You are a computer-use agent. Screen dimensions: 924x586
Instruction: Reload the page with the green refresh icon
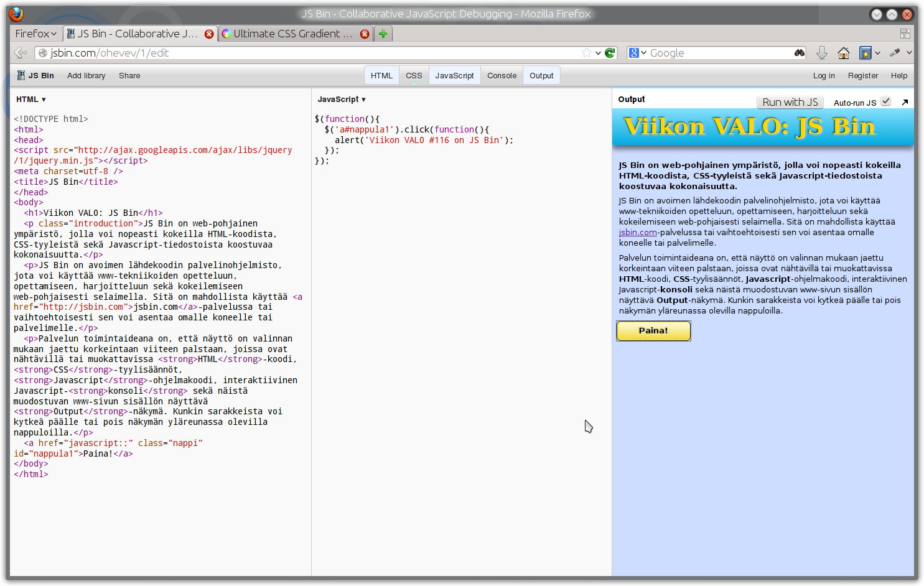click(610, 53)
